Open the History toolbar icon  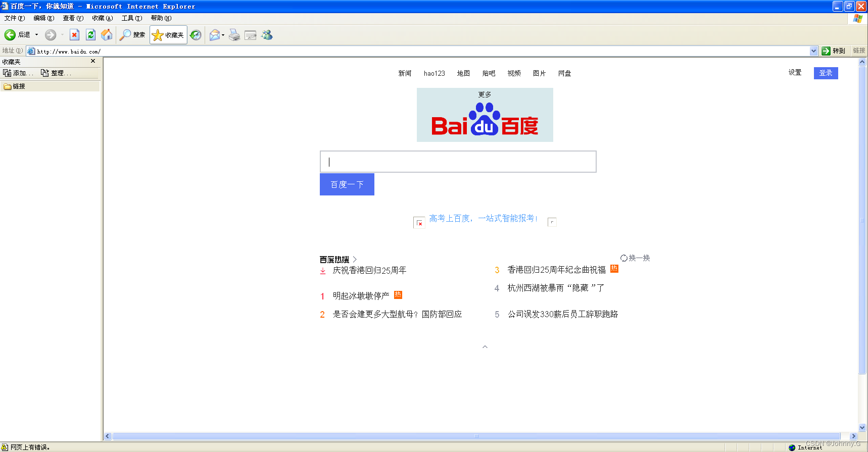pyautogui.click(x=196, y=35)
